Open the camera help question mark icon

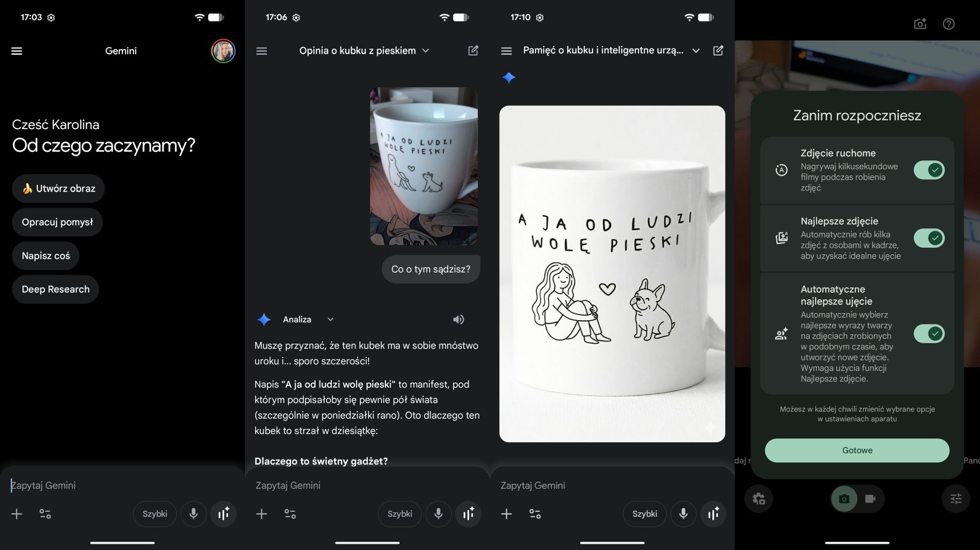pyautogui.click(x=948, y=24)
